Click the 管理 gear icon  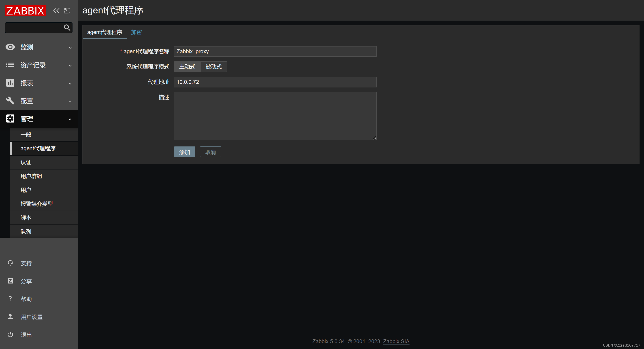(10, 119)
